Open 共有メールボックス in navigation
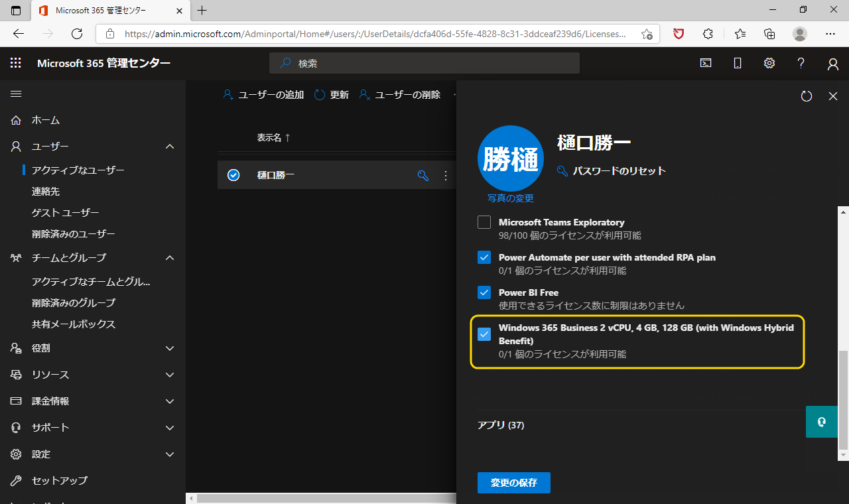 pos(74,324)
